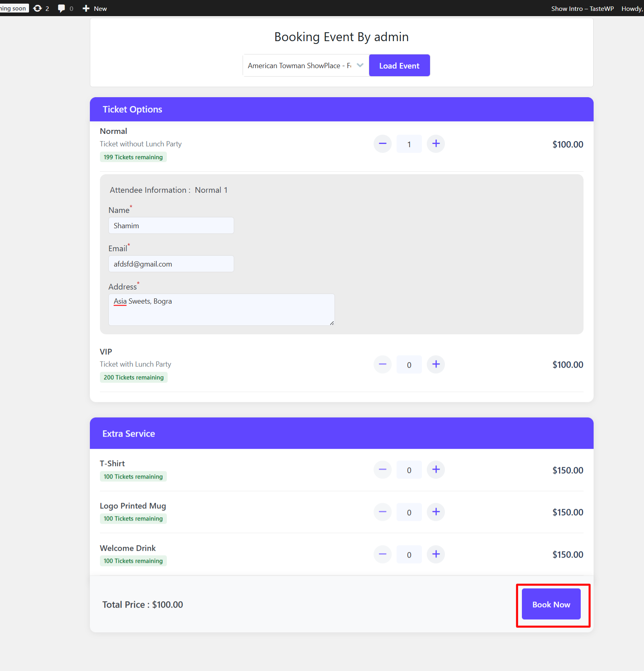Click the Book Now button
The width and height of the screenshot is (644, 671).
[551, 604]
